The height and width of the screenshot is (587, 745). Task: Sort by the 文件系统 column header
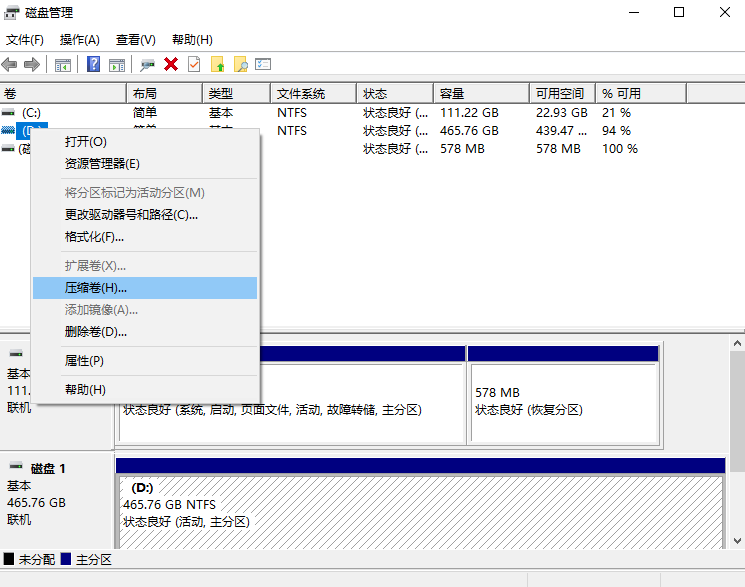(301, 94)
